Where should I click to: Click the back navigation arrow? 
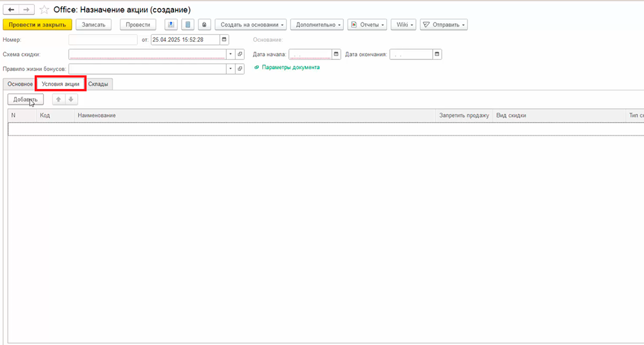pos(11,10)
